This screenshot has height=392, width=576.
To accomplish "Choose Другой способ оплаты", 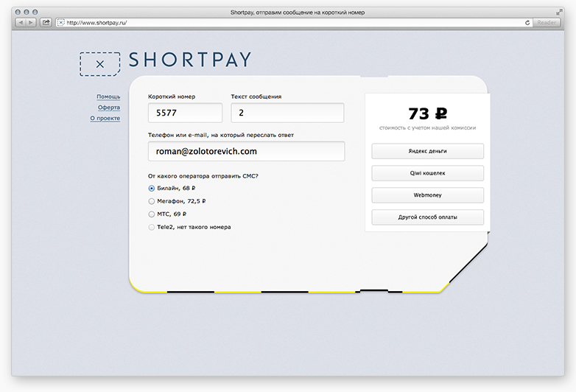I will [x=428, y=217].
